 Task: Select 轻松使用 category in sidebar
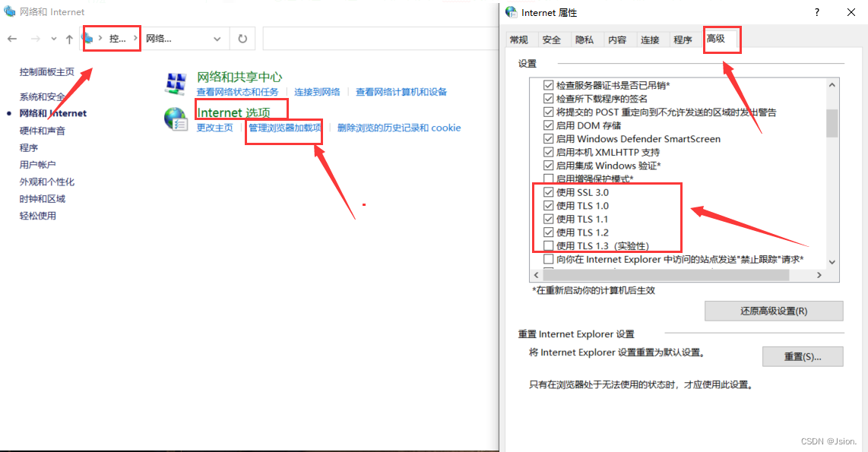click(38, 217)
